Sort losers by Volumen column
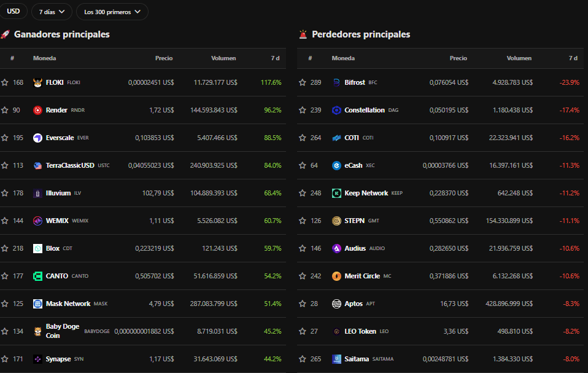Image resolution: width=588 pixels, height=373 pixels. [519, 58]
